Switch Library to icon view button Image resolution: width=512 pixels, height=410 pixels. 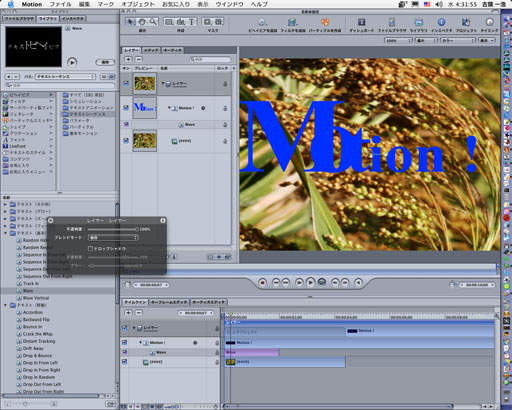coord(104,77)
